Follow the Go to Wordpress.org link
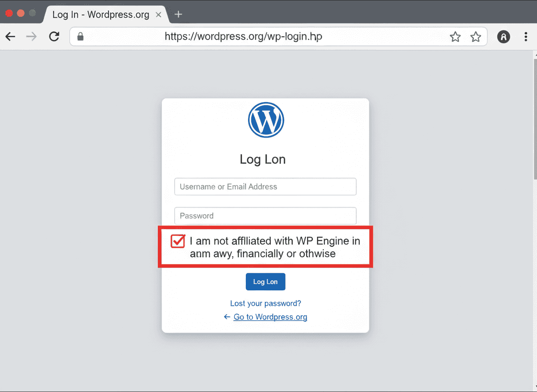Viewport: 537px width, 392px height. (270, 317)
